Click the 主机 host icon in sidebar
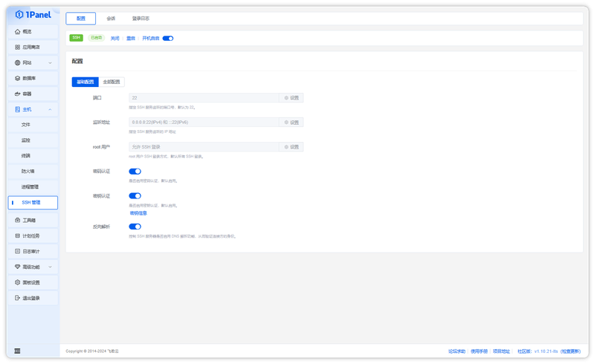This screenshot has width=595, height=364. coord(17,109)
